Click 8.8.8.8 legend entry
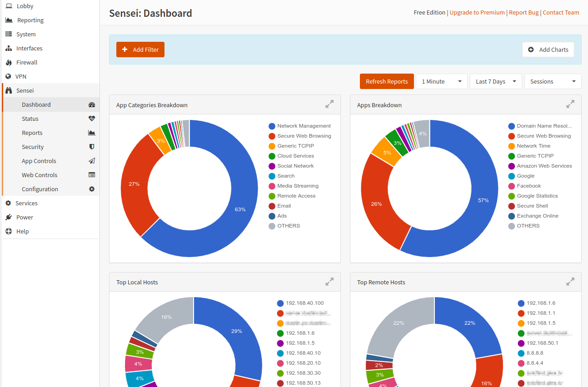This screenshot has width=588, height=387. (530, 353)
